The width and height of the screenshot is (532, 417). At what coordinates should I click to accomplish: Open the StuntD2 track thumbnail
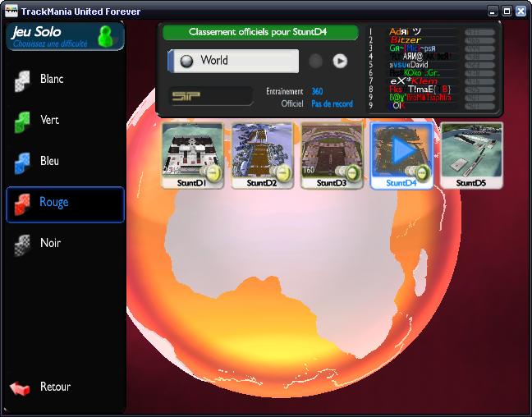(x=262, y=154)
